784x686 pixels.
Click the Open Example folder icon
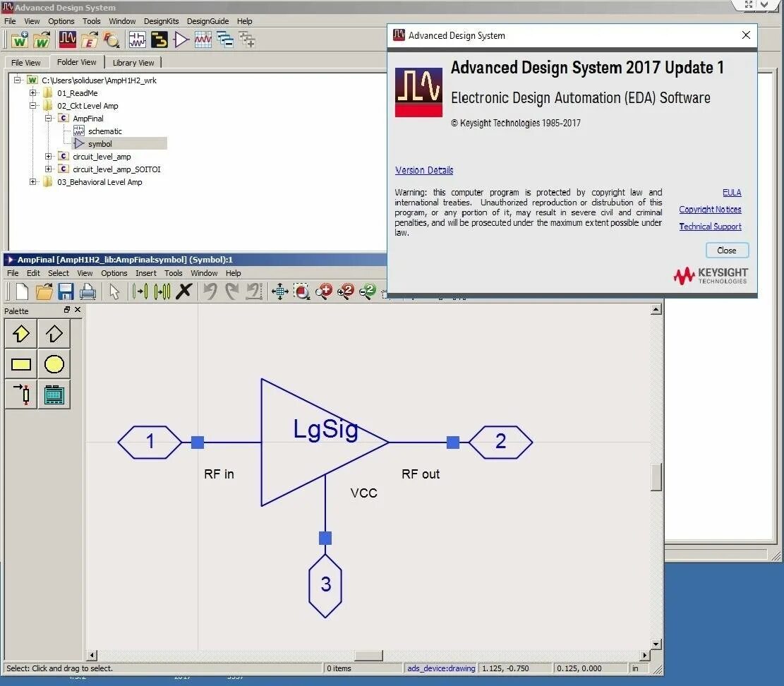(90, 40)
